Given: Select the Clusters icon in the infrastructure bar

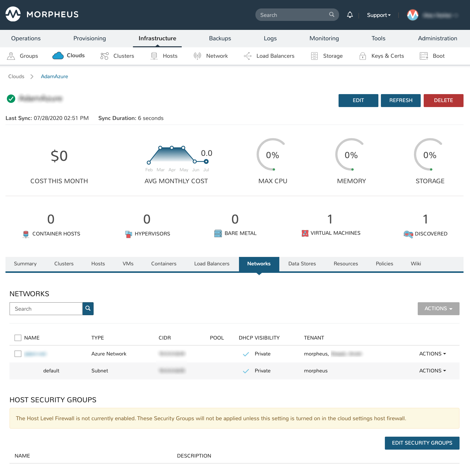Looking at the screenshot, I should coord(104,56).
